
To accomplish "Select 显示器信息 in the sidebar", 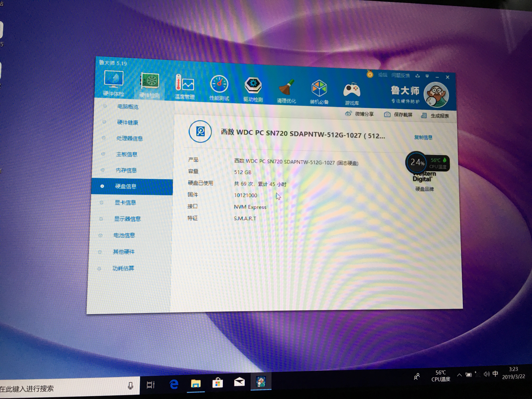I will (127, 219).
